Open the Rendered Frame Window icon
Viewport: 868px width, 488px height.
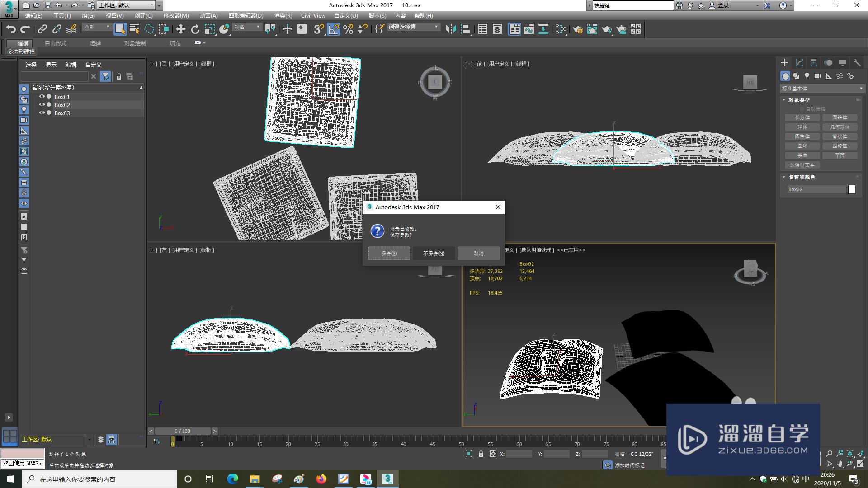592,29
